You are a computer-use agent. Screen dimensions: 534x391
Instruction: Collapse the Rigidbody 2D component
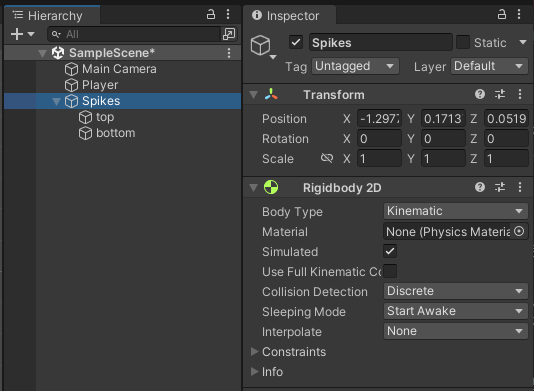click(253, 188)
